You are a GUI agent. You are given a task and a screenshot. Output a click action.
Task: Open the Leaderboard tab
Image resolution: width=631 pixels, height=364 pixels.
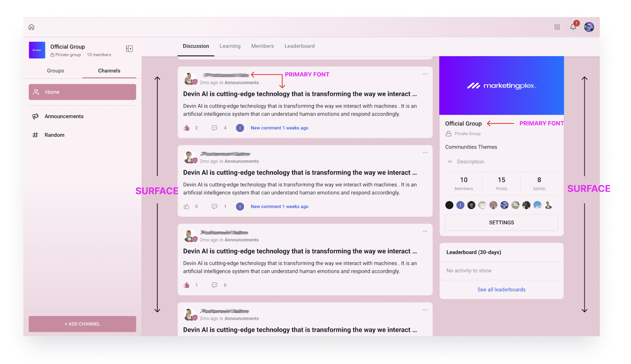tap(300, 46)
